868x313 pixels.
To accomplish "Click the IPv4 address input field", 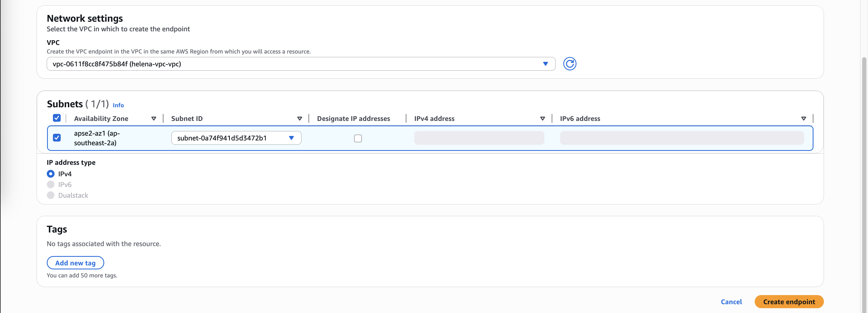I will 479,138.
